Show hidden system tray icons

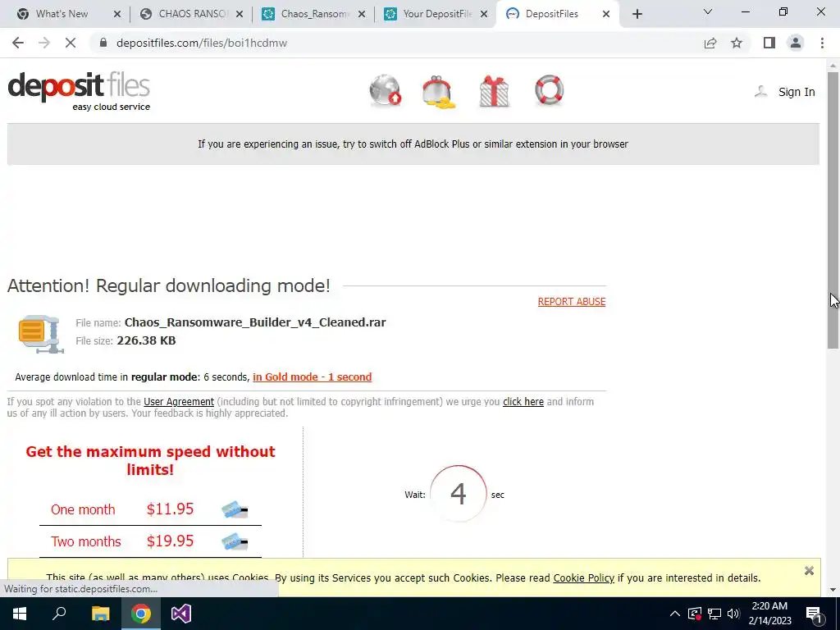[675, 614]
